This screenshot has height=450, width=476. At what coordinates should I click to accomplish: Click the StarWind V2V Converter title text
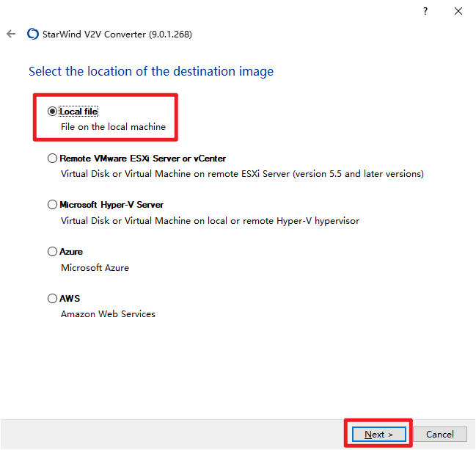click(117, 35)
